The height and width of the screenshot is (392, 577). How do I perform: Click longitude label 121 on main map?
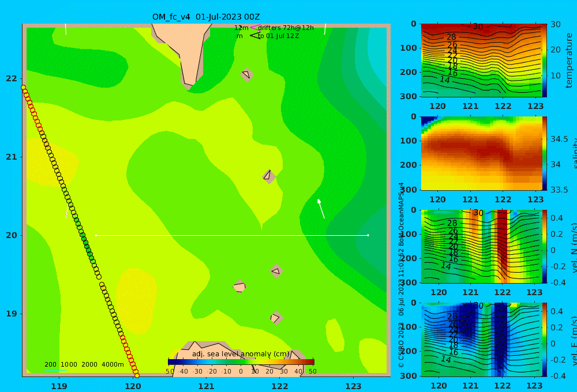coord(206,386)
